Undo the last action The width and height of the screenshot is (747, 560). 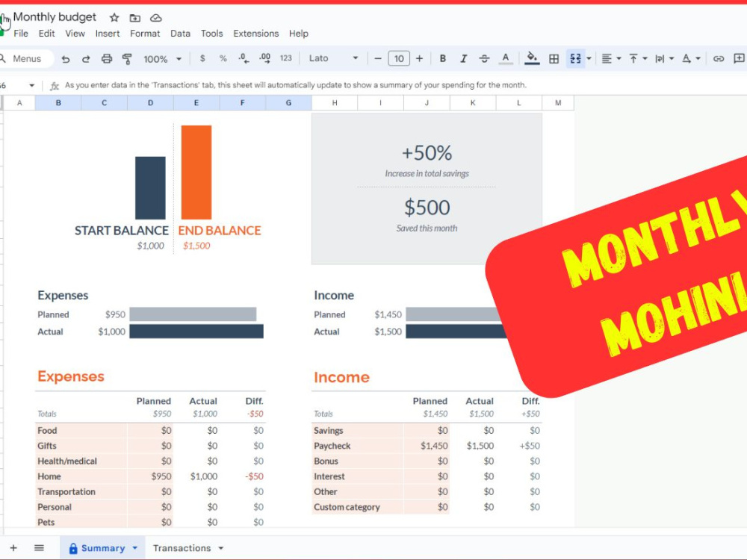click(x=66, y=59)
